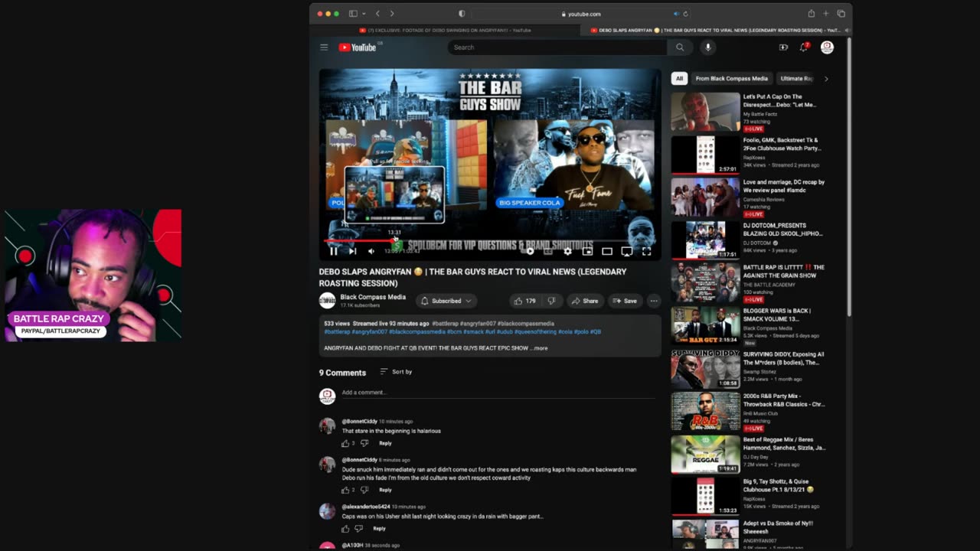
Task: Open the Create video icon
Action: [x=783, y=47]
